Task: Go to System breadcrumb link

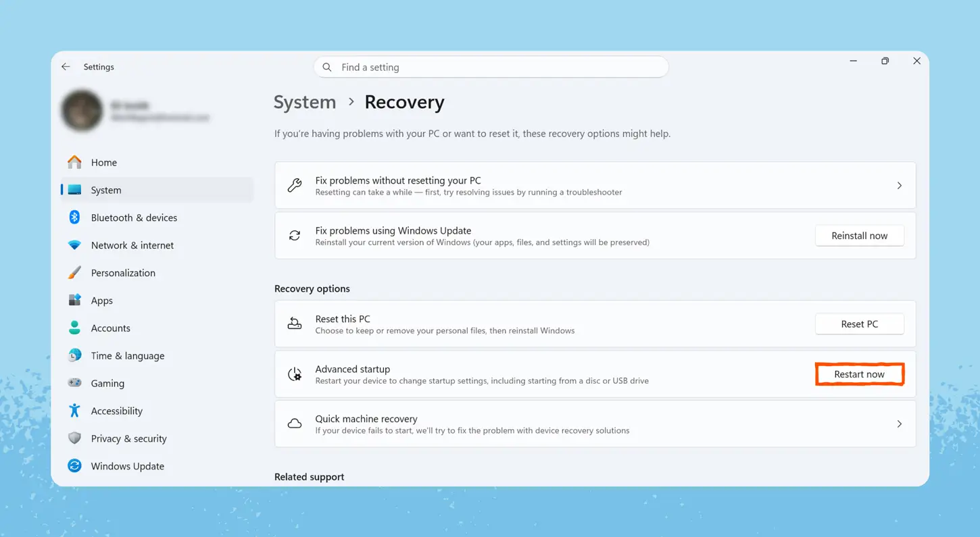Action: point(305,102)
